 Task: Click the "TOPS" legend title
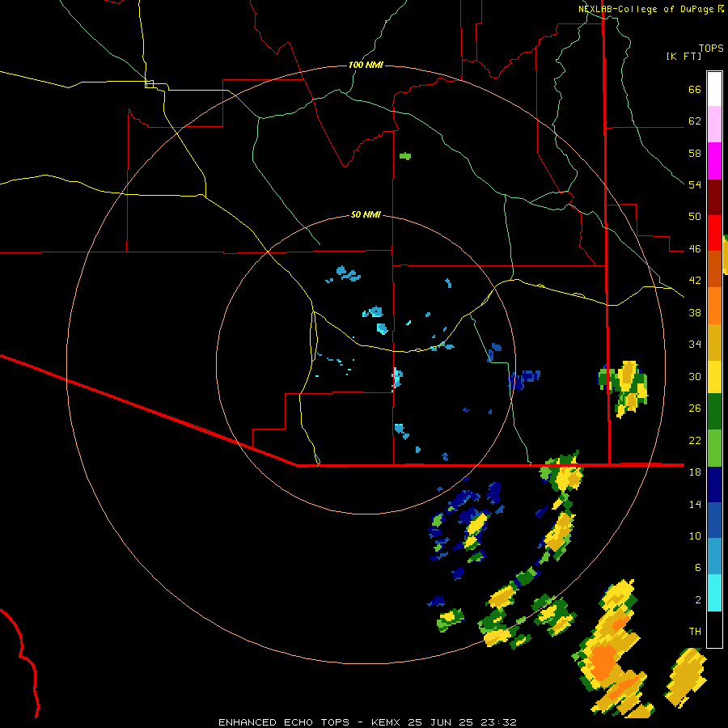711,48
